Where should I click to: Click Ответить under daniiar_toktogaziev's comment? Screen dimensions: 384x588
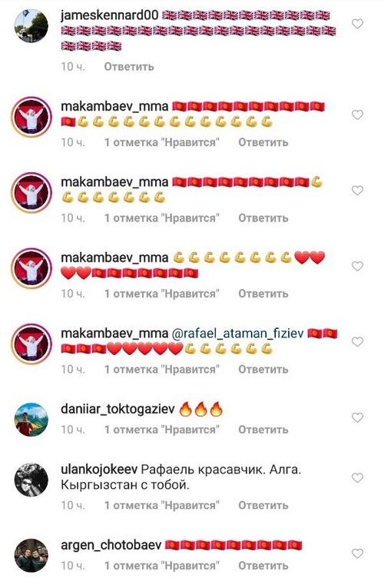coord(263,430)
